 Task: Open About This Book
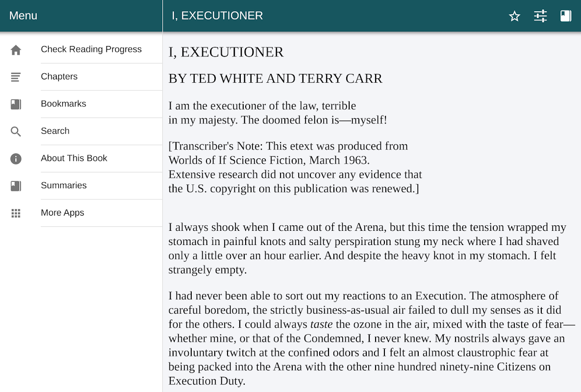coord(74,158)
